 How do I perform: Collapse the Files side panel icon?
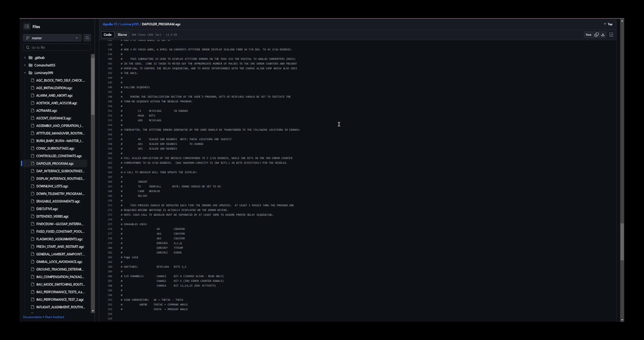point(27,26)
